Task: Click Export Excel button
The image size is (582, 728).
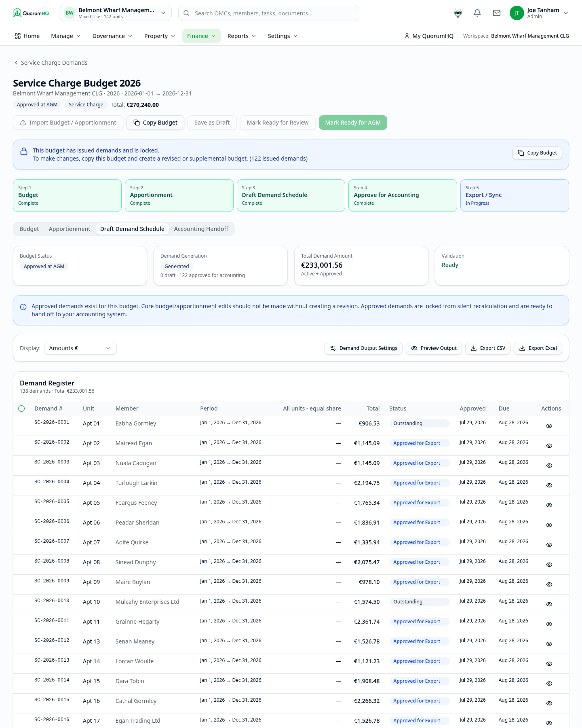Action: (538, 348)
